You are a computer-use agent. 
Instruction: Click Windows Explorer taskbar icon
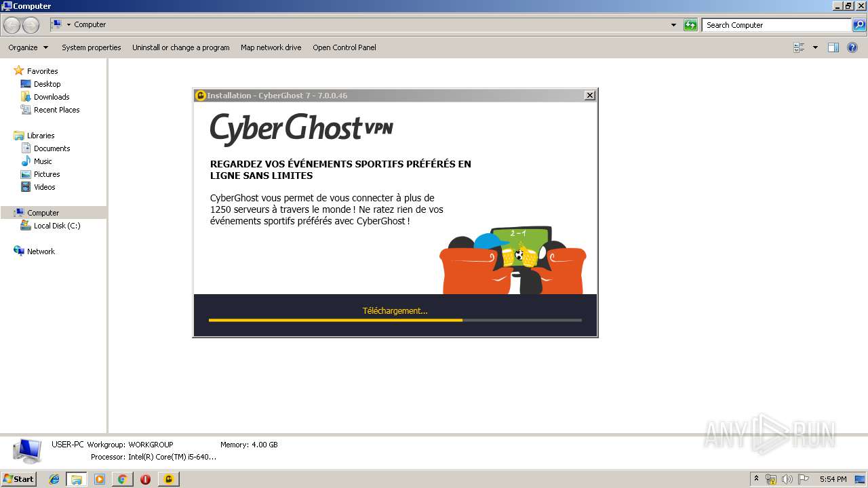tap(77, 479)
